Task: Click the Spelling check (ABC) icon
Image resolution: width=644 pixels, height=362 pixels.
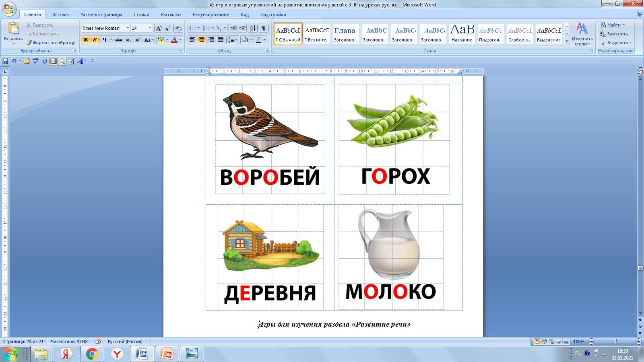Action: (x=36, y=61)
